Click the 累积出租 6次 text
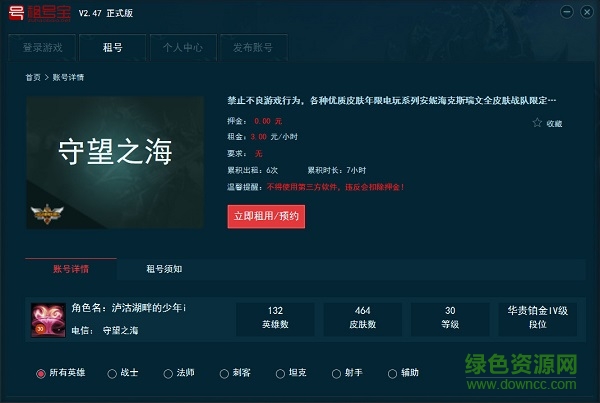Viewport: 600px width, 403px height. pyautogui.click(x=253, y=170)
